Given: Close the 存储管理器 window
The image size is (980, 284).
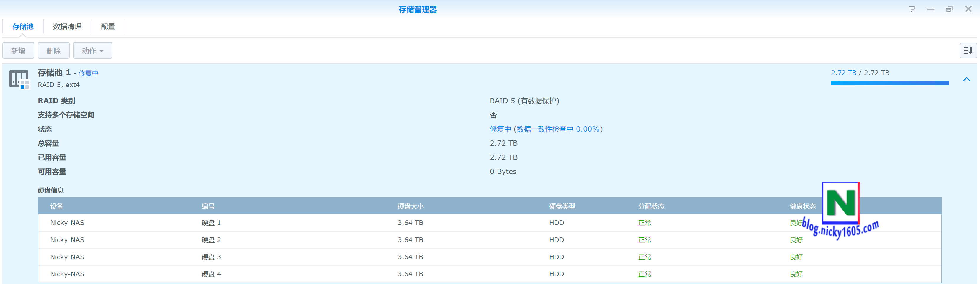Looking at the screenshot, I should point(968,9).
